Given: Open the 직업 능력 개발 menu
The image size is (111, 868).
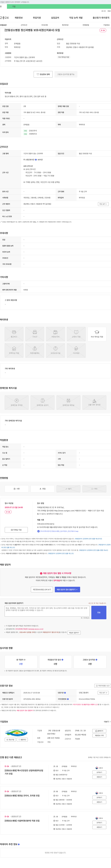Looking at the screenshot, I should point(76,18).
